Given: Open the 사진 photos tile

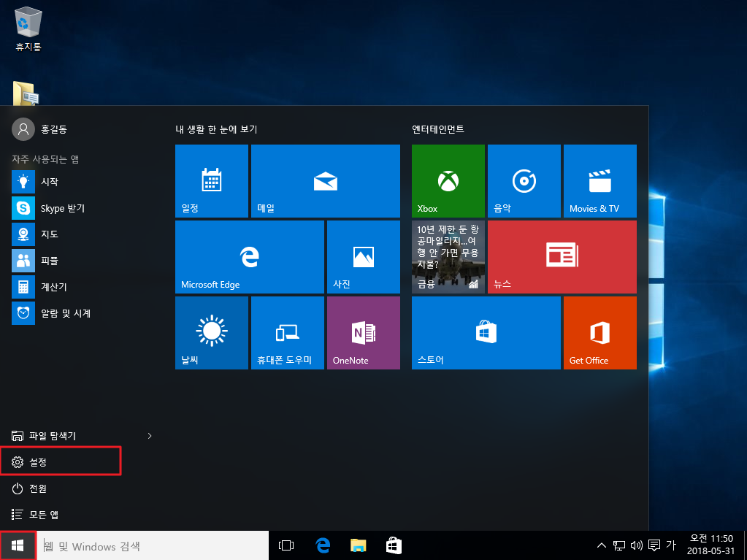Looking at the screenshot, I should point(364,257).
